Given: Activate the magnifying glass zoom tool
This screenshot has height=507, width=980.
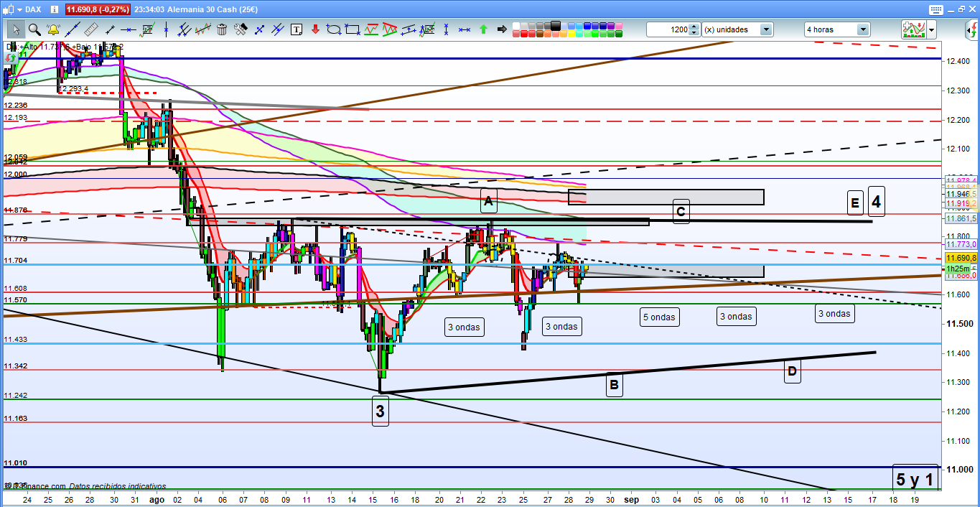Looking at the screenshot, I should [x=34, y=29].
